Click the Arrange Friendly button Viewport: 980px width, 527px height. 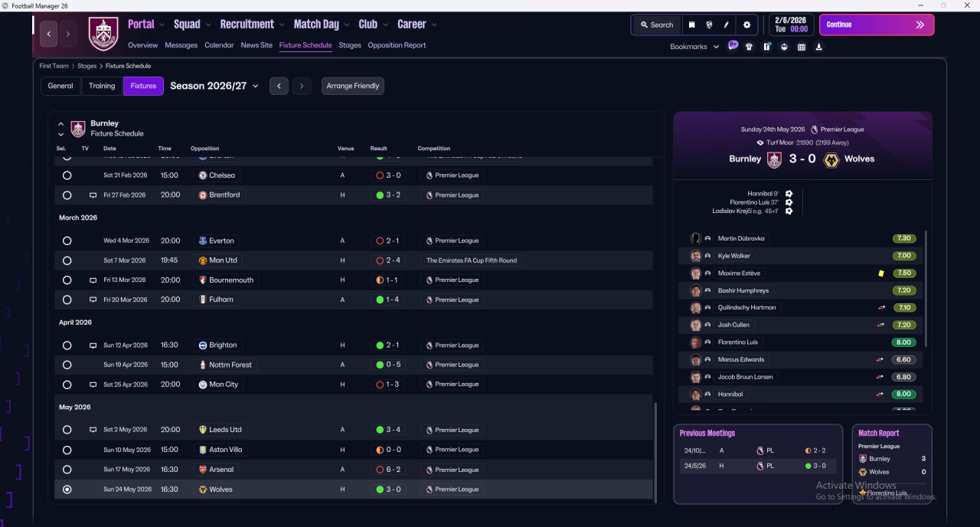pos(353,86)
